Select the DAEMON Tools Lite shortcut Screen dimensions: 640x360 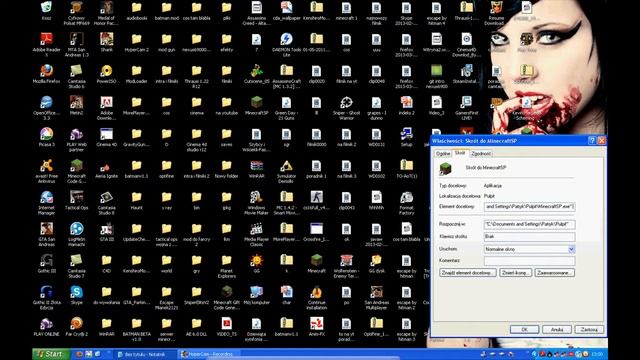tap(287, 44)
